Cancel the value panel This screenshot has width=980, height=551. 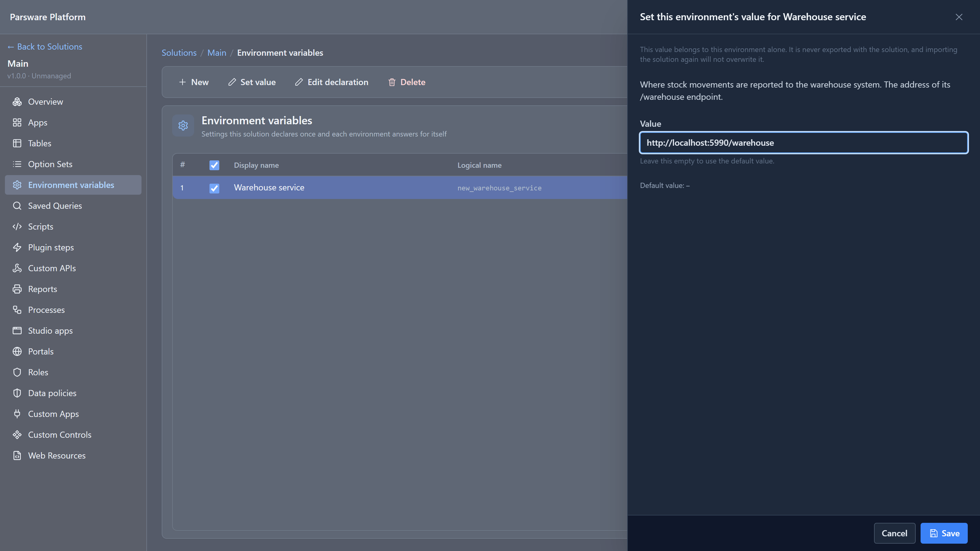[x=894, y=533]
